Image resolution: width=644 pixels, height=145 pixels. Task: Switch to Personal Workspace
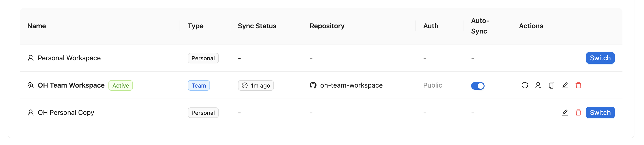(x=600, y=58)
